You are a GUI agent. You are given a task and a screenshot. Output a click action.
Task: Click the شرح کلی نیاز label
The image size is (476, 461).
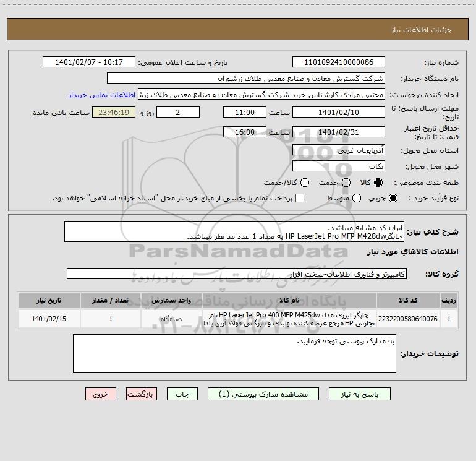click(x=433, y=232)
